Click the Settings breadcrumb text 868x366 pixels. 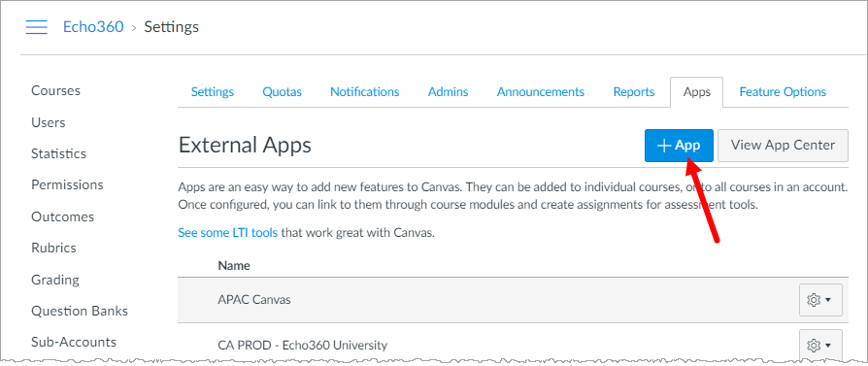pyautogui.click(x=172, y=26)
